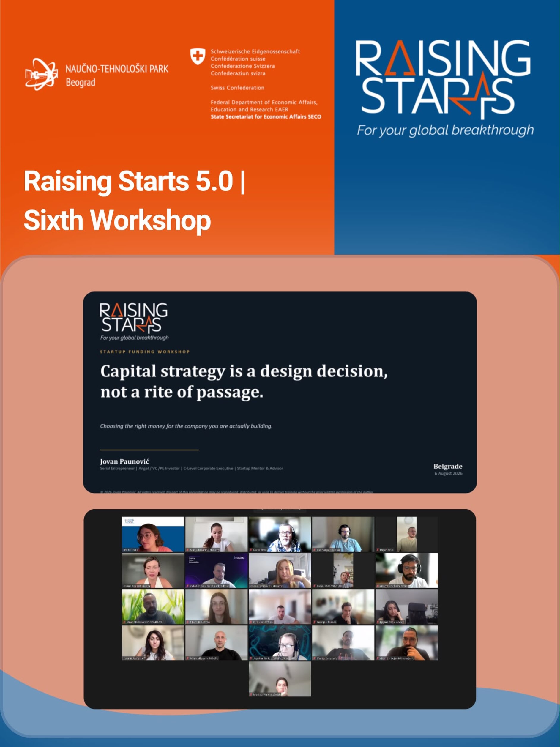The image size is (560, 747).
Task: Click the 'Choosing the right money' subtitle
Action: [x=186, y=426]
